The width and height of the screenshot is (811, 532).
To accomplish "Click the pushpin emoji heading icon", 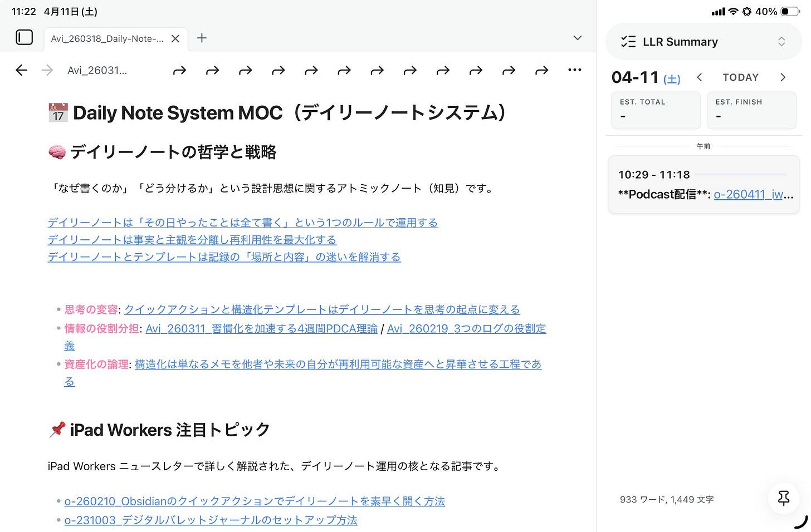I will click(57, 430).
